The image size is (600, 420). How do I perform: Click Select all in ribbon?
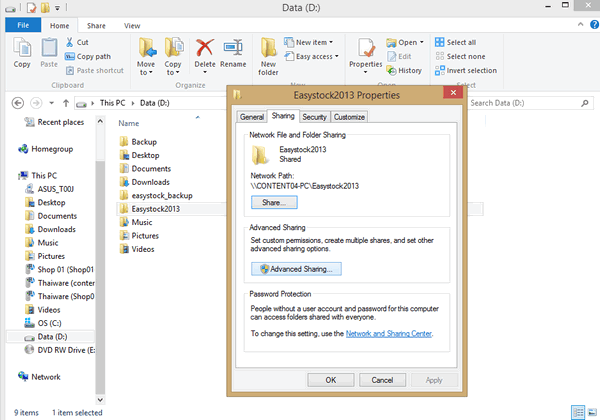click(x=455, y=42)
